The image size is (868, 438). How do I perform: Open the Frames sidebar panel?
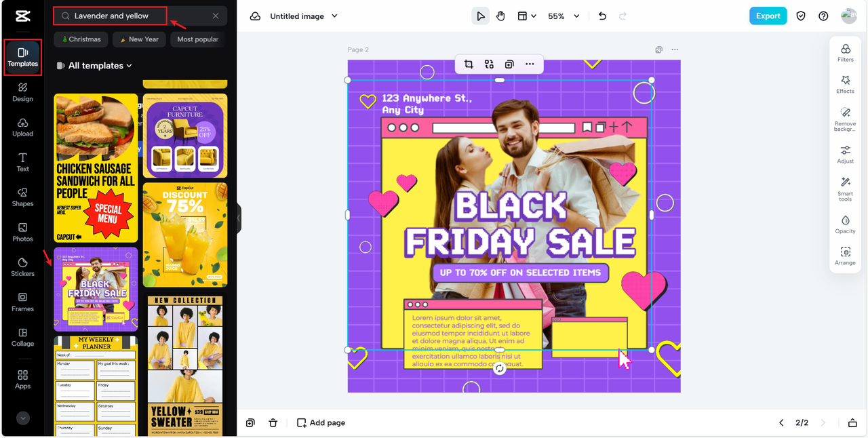[22, 302]
